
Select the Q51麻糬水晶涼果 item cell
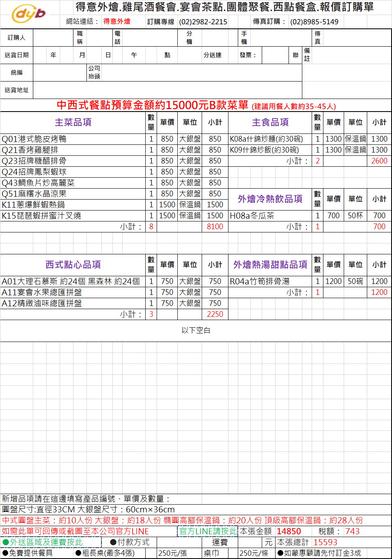point(73,193)
